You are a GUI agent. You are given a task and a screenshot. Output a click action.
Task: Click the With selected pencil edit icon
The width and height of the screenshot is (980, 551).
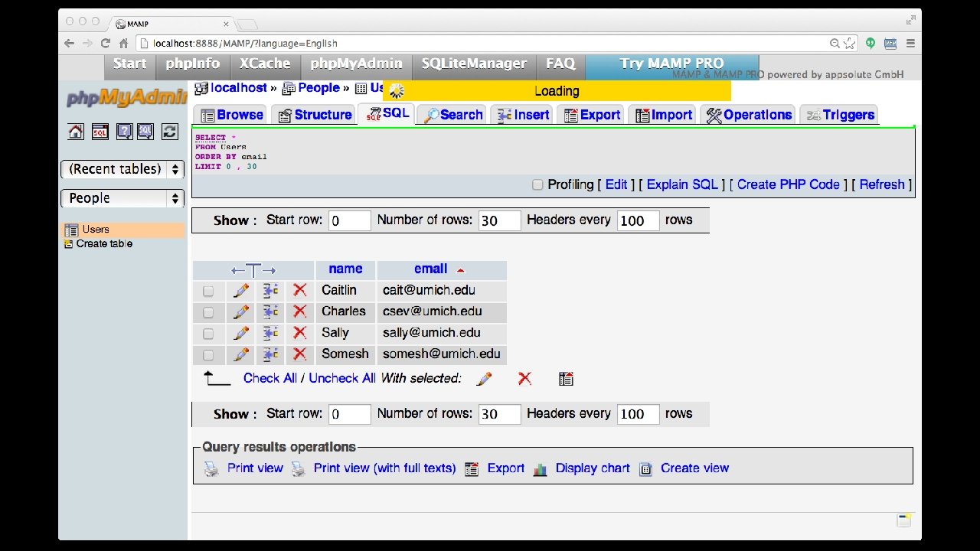484,379
